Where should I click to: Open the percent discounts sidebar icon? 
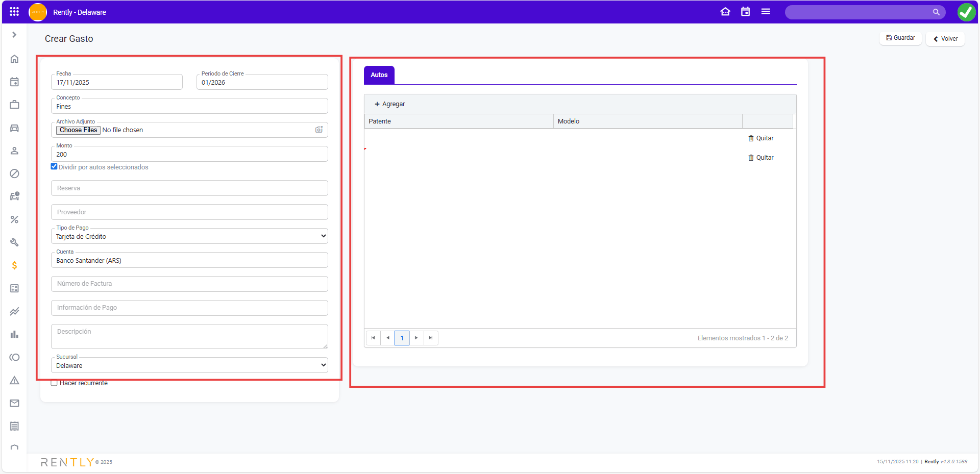coord(14,219)
